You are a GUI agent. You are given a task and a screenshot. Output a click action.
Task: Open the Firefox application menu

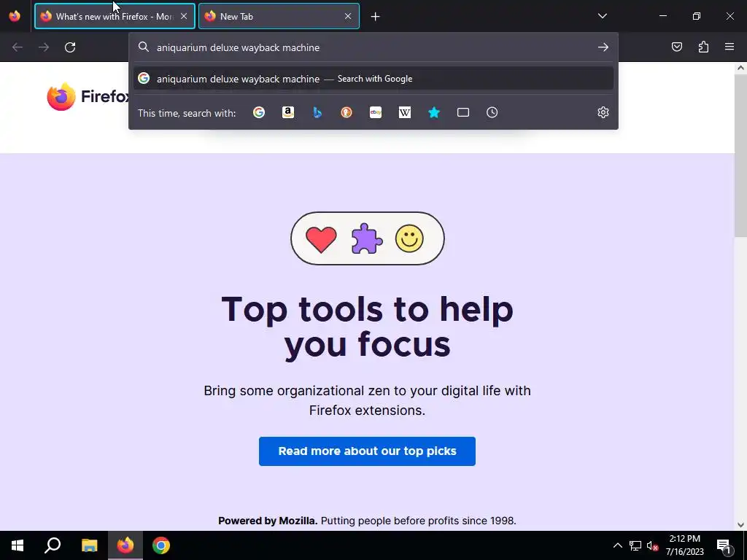point(729,47)
